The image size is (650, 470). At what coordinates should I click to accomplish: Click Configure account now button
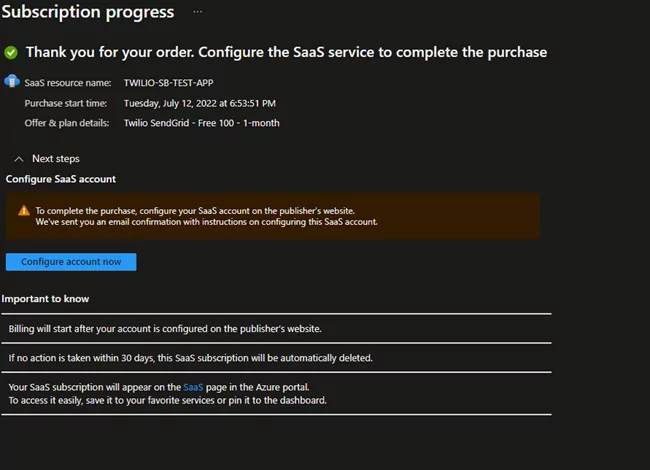pos(71,262)
